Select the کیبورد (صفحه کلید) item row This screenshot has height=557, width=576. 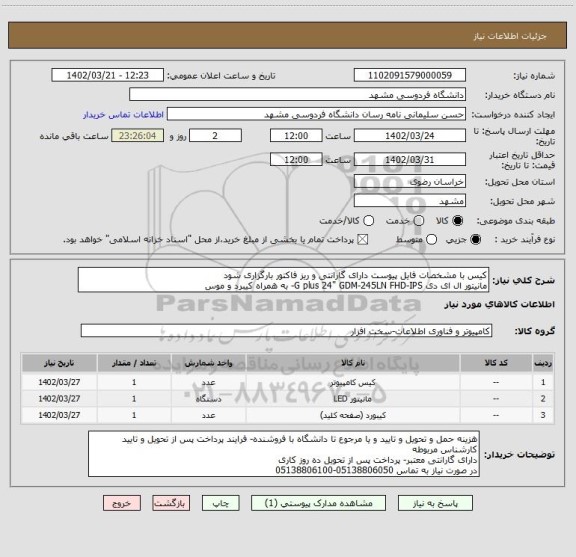click(x=288, y=415)
